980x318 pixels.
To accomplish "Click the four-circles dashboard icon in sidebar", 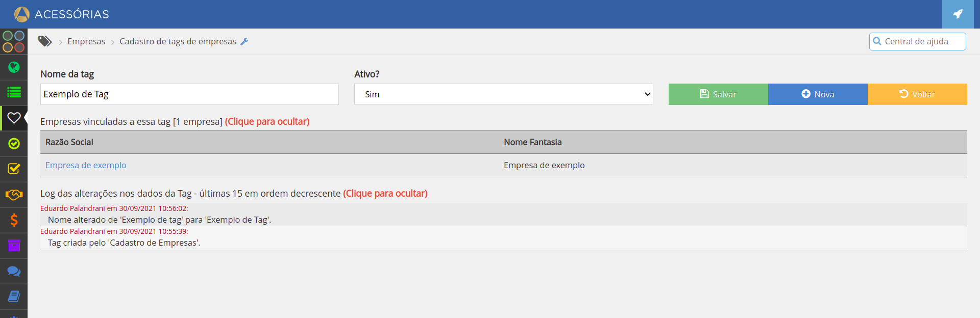I will (x=14, y=42).
